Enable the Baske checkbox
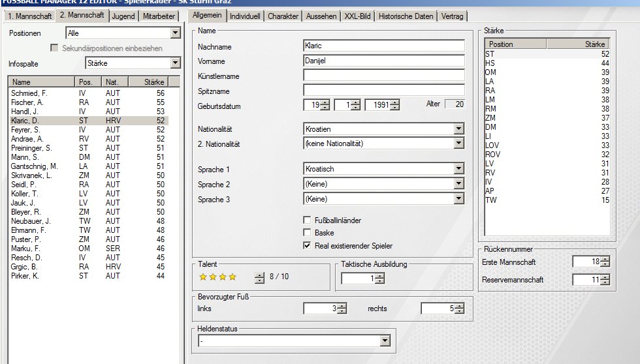The width and height of the screenshot is (640, 364). pos(307,233)
